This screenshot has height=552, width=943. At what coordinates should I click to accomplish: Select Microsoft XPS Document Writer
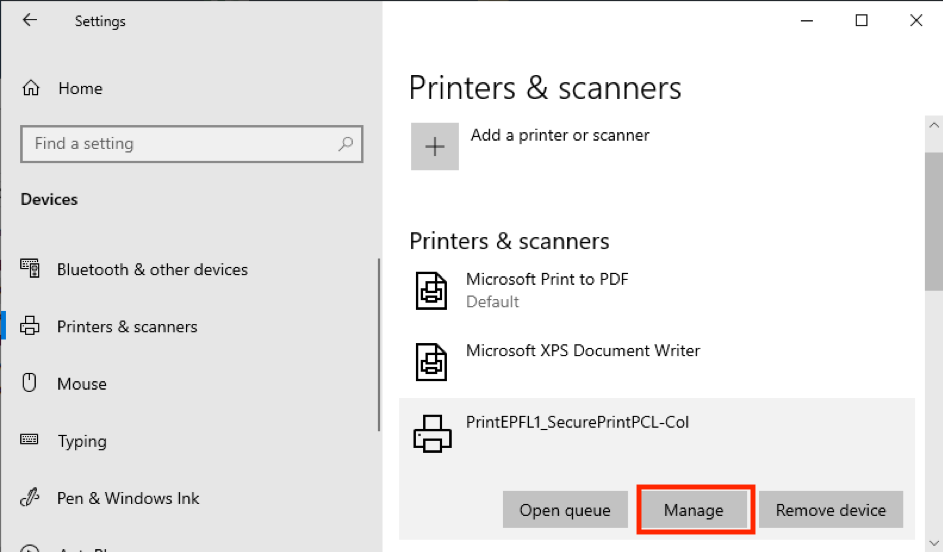tap(583, 351)
